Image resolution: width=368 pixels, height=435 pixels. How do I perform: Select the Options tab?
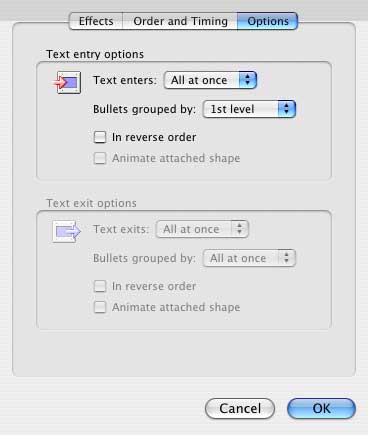click(x=268, y=21)
